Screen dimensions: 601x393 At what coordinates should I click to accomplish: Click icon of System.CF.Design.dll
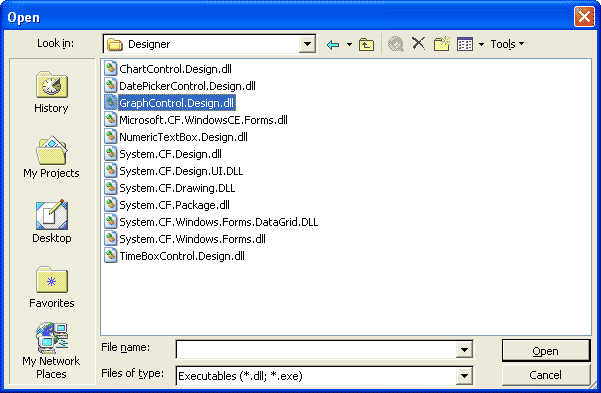pyautogui.click(x=111, y=154)
